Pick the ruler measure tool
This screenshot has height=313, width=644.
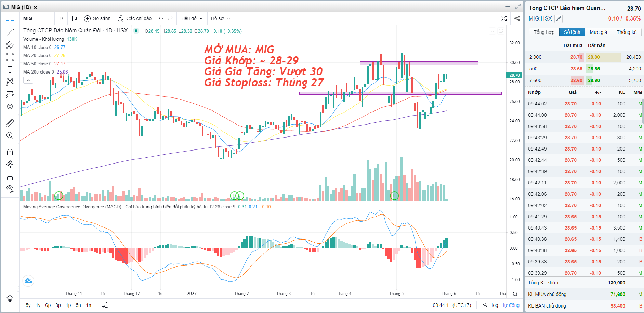pyautogui.click(x=10, y=123)
